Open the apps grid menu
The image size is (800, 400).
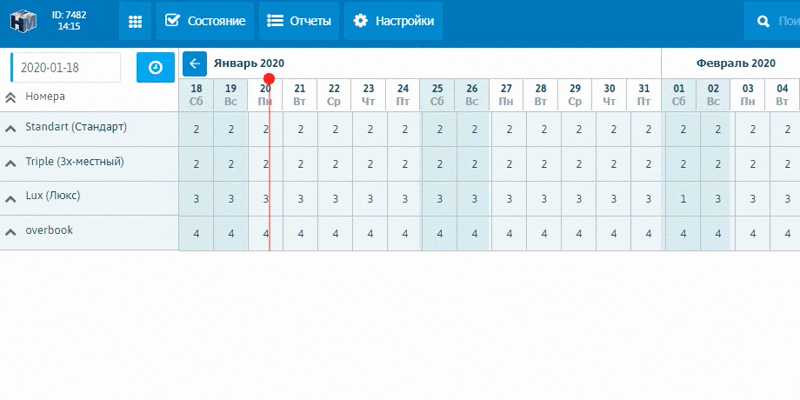[x=134, y=21]
